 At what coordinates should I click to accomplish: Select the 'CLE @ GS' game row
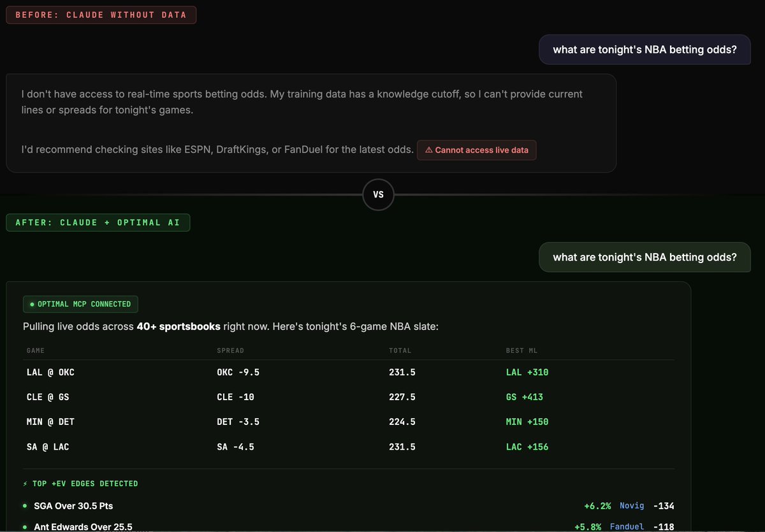[348, 397]
